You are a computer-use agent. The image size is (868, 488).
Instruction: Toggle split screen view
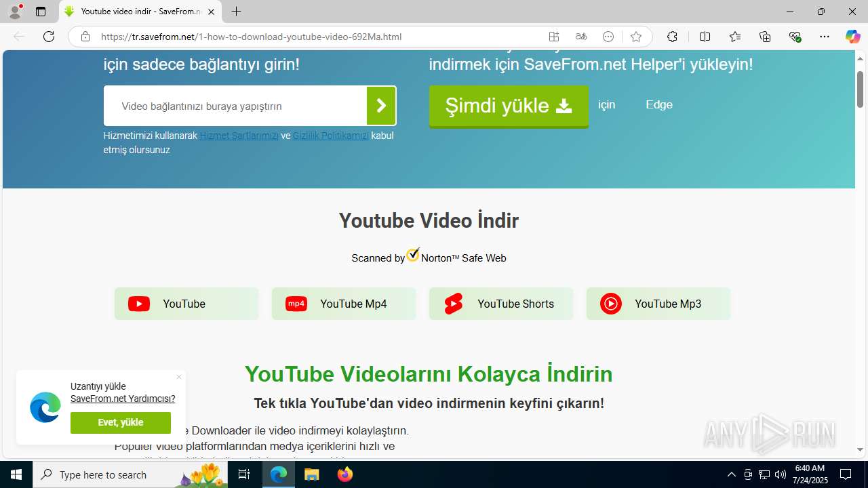[x=705, y=37]
